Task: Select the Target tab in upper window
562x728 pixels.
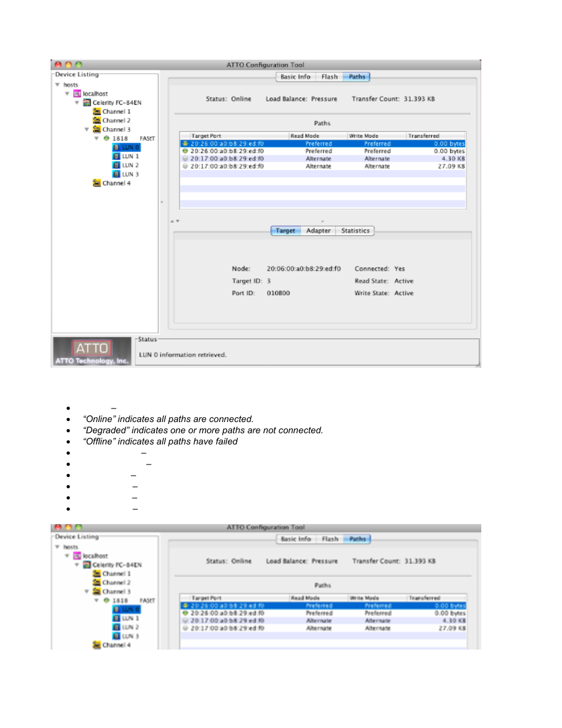Action: [286, 230]
